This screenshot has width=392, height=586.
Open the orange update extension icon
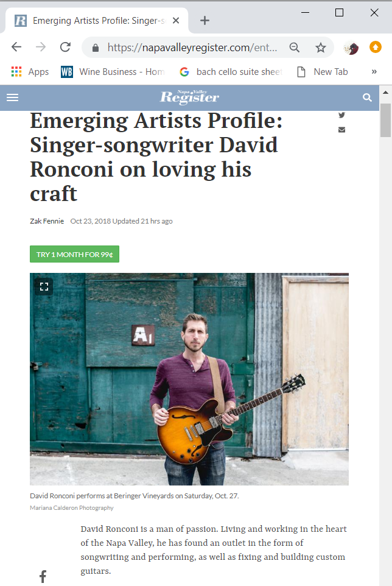click(375, 47)
